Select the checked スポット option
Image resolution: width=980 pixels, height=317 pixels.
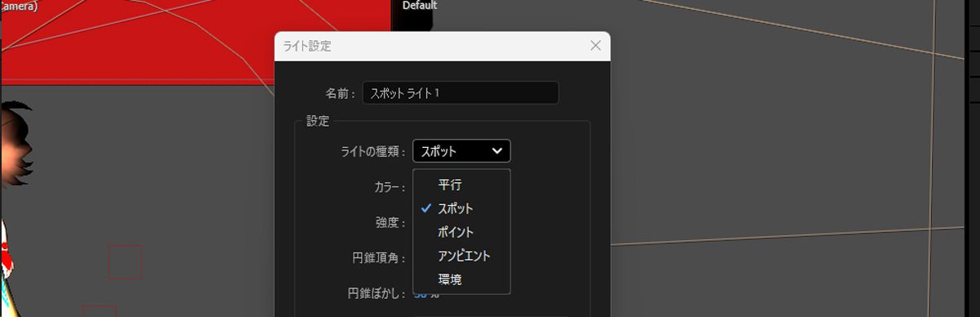(x=461, y=208)
